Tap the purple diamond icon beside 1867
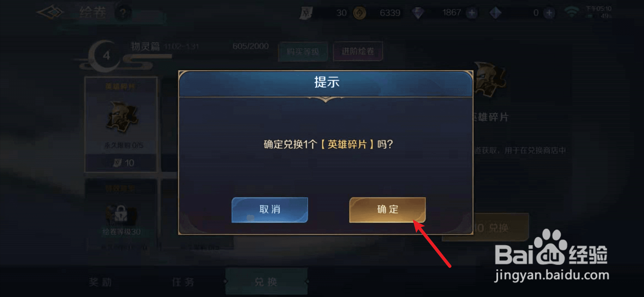 pos(418,13)
